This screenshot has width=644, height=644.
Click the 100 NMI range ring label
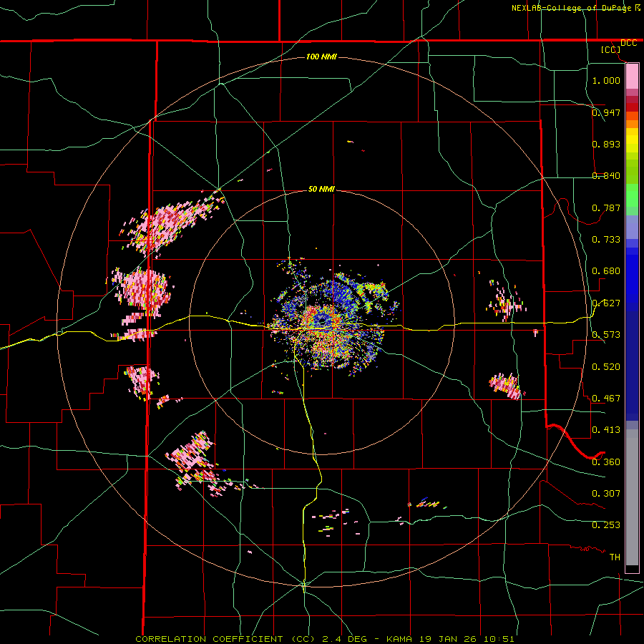pos(321,57)
